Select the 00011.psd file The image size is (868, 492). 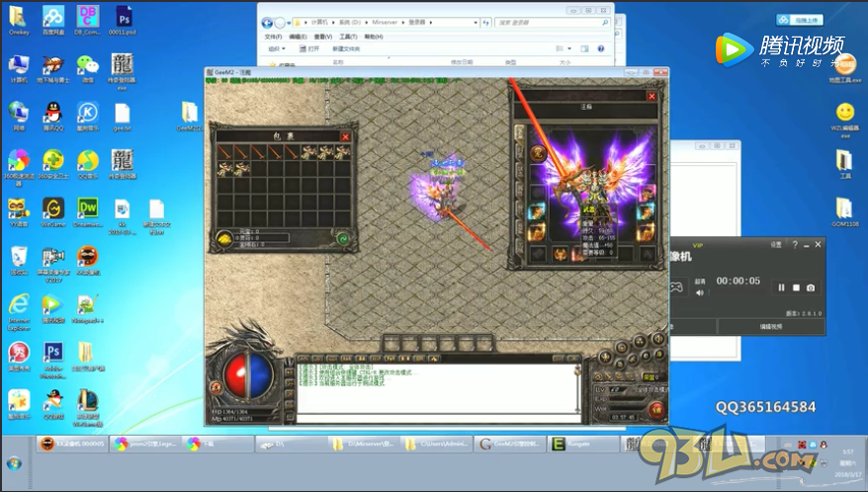(x=123, y=21)
